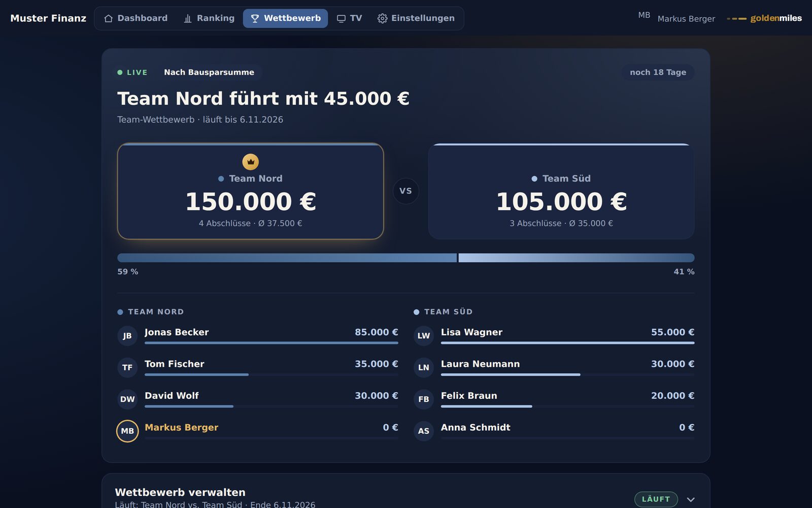Click the name Laura Neumann
812x508 pixels.
[480, 364]
